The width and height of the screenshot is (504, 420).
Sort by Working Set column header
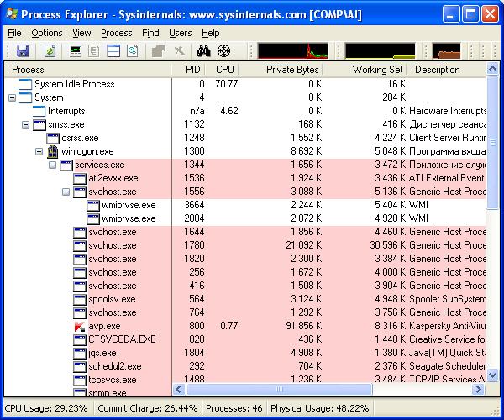click(x=365, y=70)
